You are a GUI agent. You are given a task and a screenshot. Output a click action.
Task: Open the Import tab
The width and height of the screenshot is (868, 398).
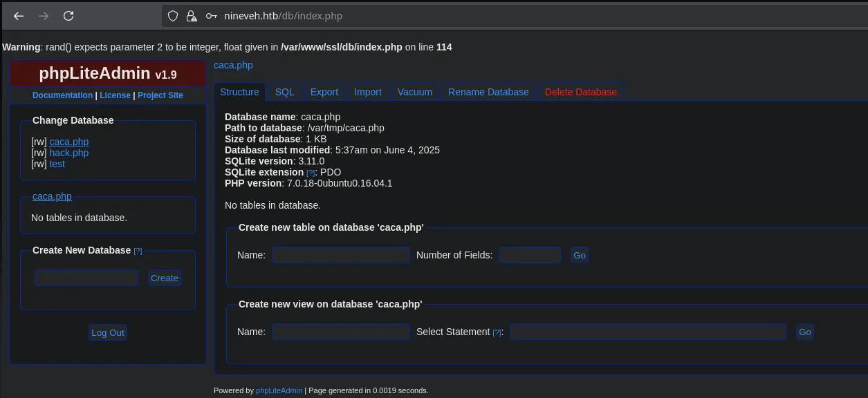pyautogui.click(x=368, y=92)
